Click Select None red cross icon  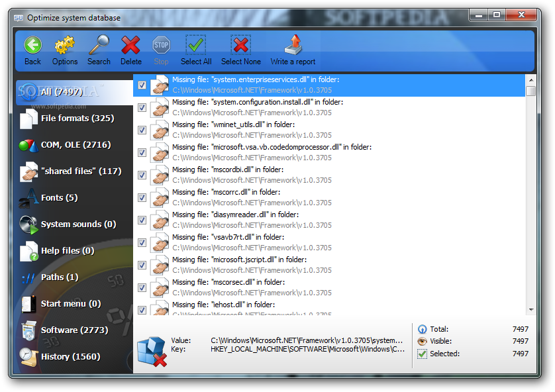pyautogui.click(x=240, y=45)
